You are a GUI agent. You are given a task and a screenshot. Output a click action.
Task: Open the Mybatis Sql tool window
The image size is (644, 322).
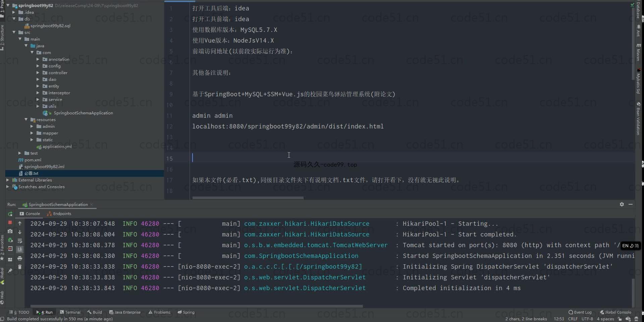tap(638, 81)
